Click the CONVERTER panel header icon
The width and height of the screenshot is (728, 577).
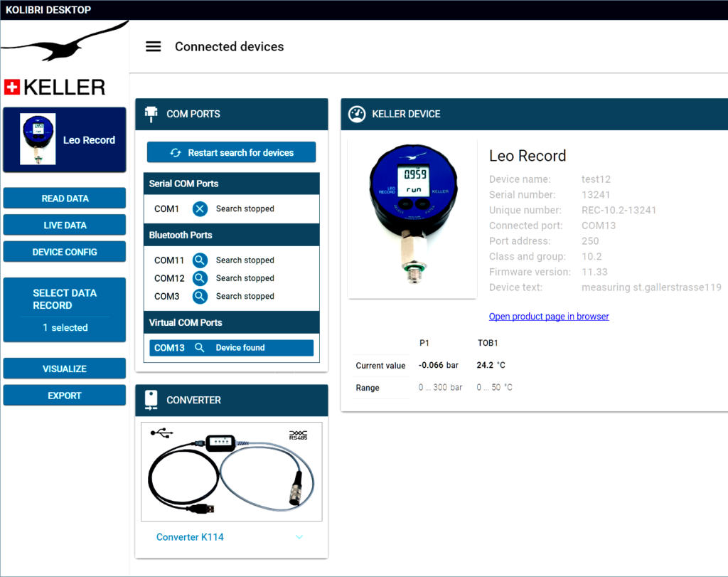click(x=151, y=400)
